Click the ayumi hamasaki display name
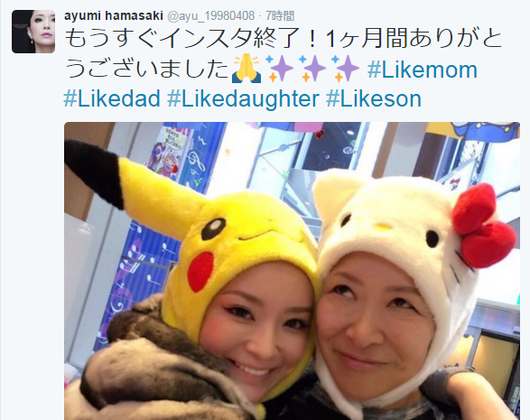This screenshot has width=530, height=420. coord(114,15)
